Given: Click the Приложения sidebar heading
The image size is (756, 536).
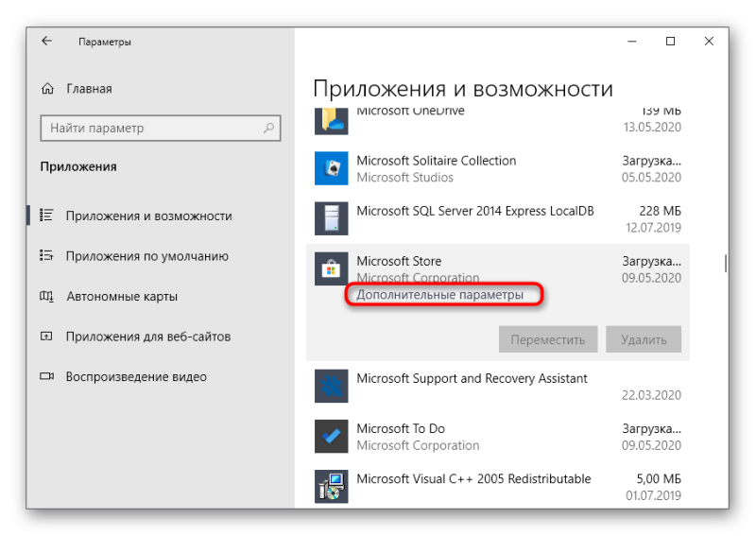Looking at the screenshot, I should coord(78,166).
